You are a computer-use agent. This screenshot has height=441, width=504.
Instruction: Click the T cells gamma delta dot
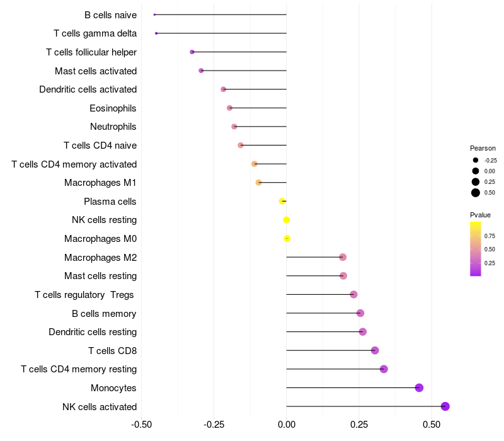coord(156,33)
